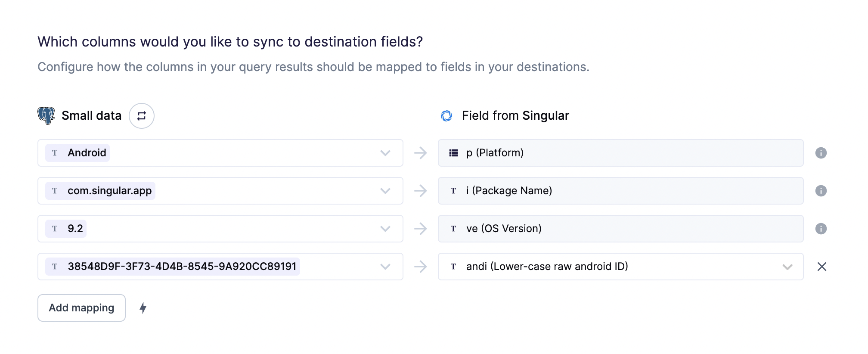868x354 pixels.
Task: Click the p (Platform) destination field
Action: point(621,153)
